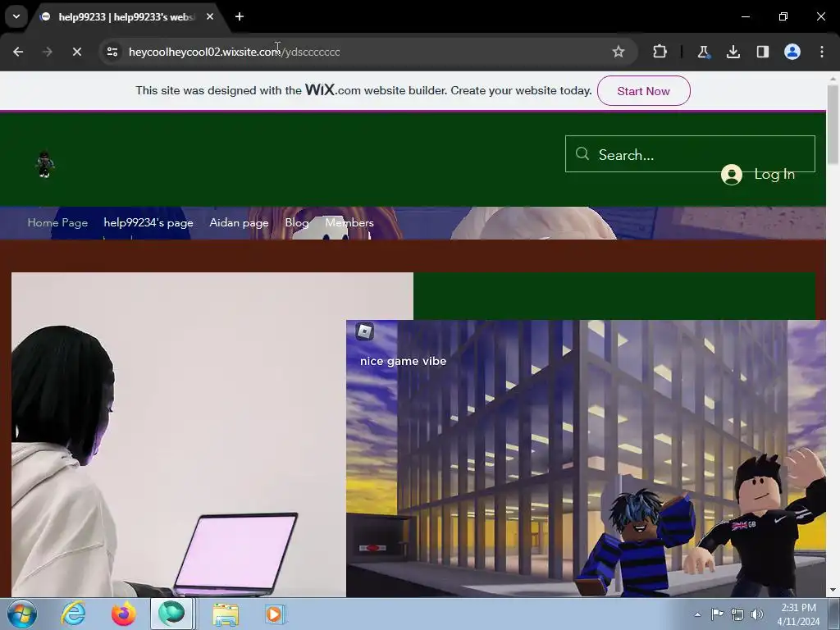This screenshot has width=840, height=630.
Task: Go back to the previous page
Action: (18, 52)
